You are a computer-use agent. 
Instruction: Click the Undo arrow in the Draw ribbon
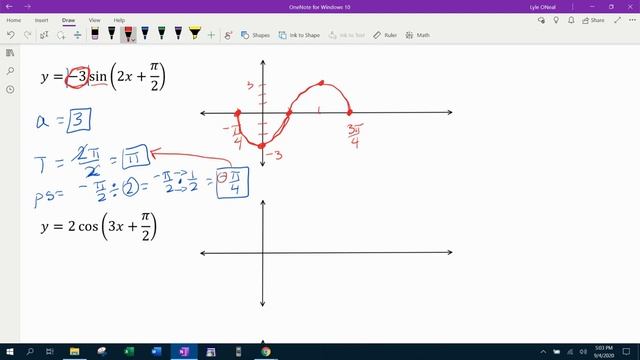(11, 35)
